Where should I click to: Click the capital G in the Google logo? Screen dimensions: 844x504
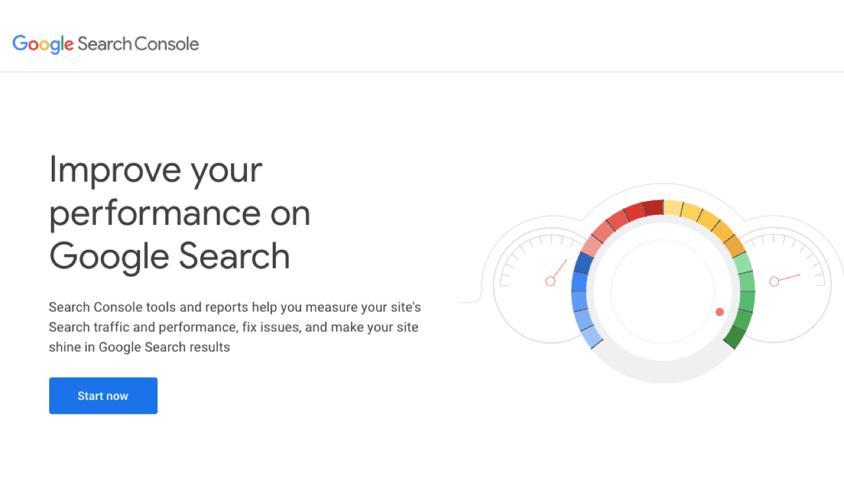click(x=19, y=44)
